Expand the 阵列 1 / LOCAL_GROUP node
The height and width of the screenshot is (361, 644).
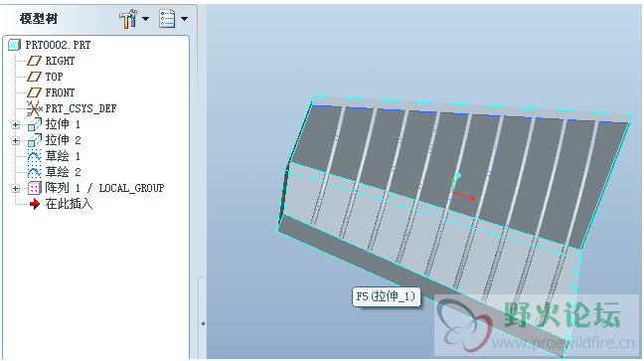[15, 188]
